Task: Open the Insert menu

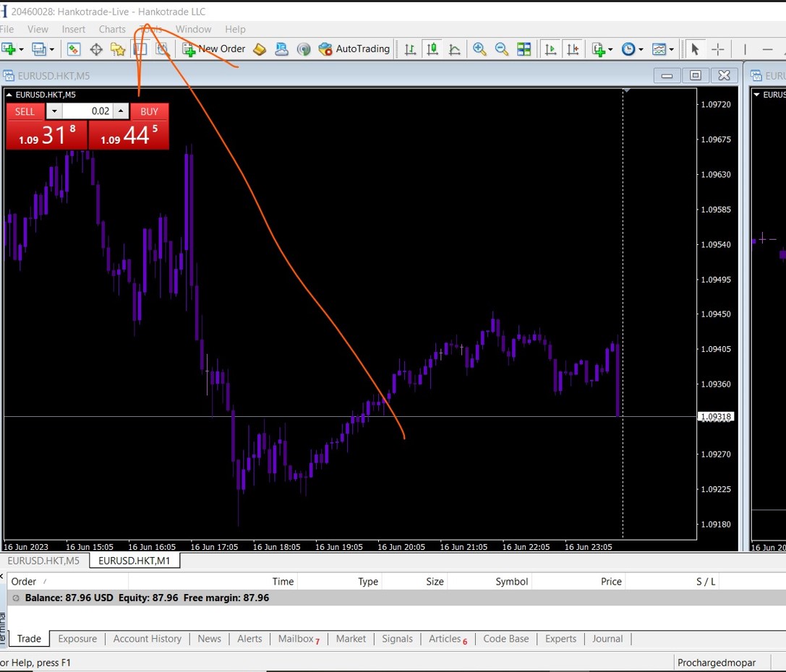Action: [73, 29]
